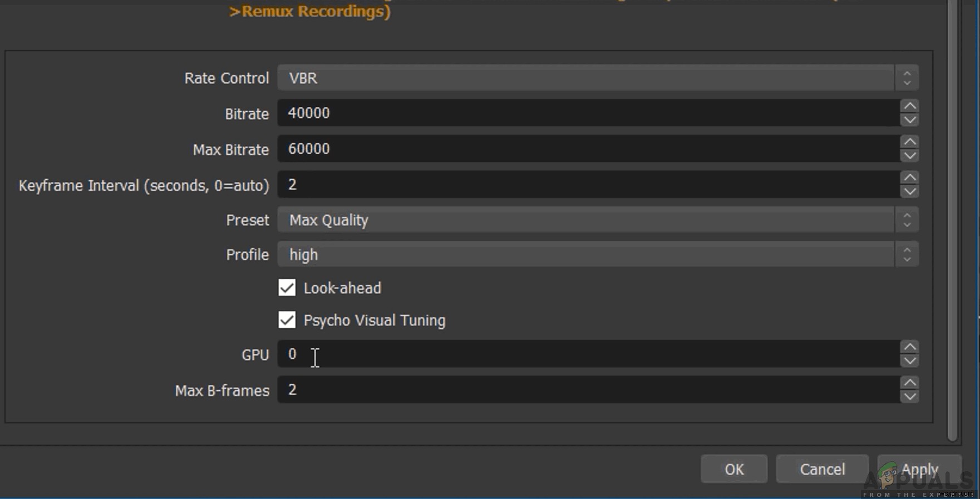Click the Apply button
The width and height of the screenshot is (980, 499).
point(919,469)
